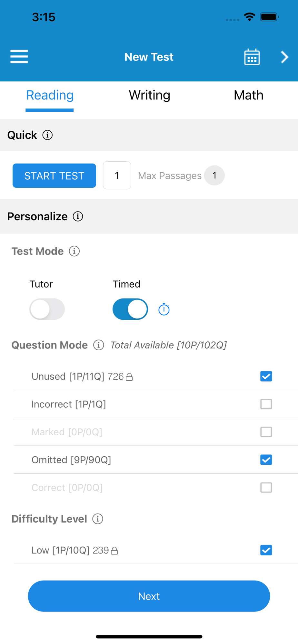Screen dimensions: 298x644
Task: Uncheck the Omitted questions checkbox
Action: pos(266,460)
